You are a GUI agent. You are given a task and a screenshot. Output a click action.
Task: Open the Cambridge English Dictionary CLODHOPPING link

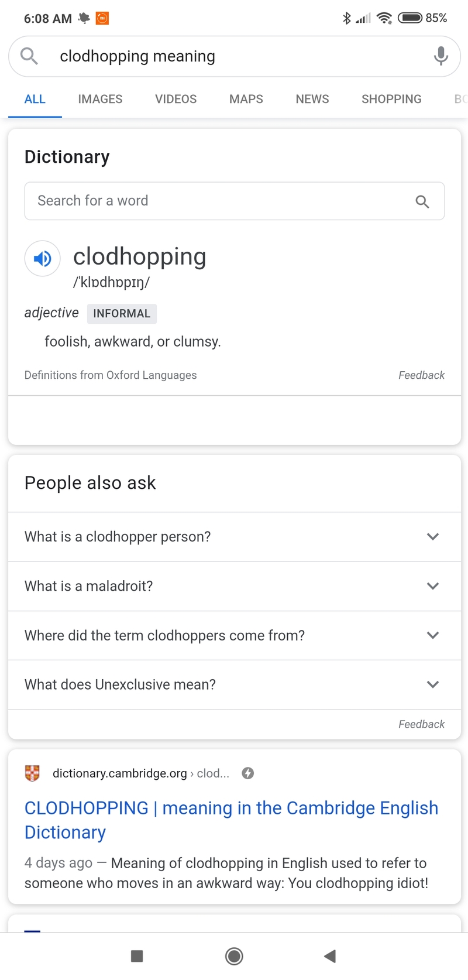[x=231, y=820]
